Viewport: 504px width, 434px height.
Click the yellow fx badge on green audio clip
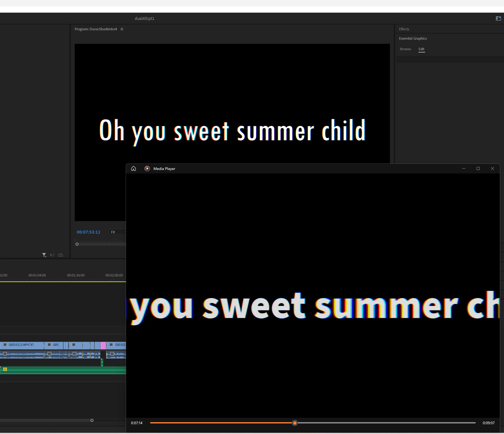point(5,369)
